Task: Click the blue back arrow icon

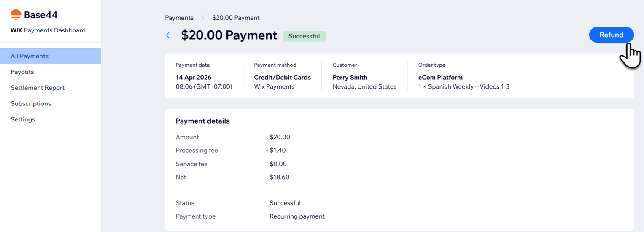Action: pos(168,35)
